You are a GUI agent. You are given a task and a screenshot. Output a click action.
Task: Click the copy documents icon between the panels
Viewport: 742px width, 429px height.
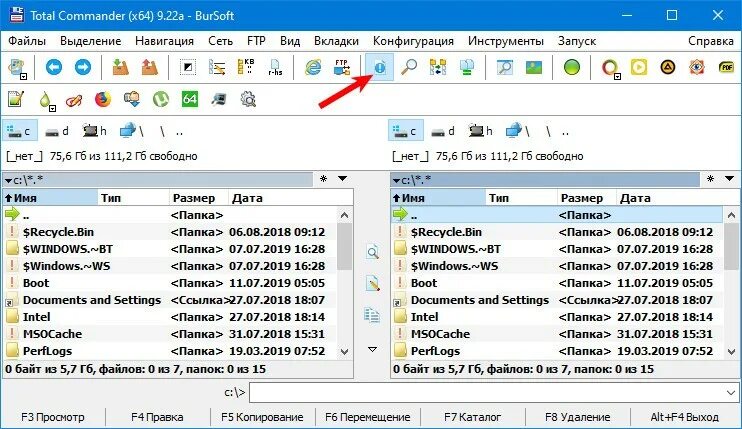click(372, 315)
